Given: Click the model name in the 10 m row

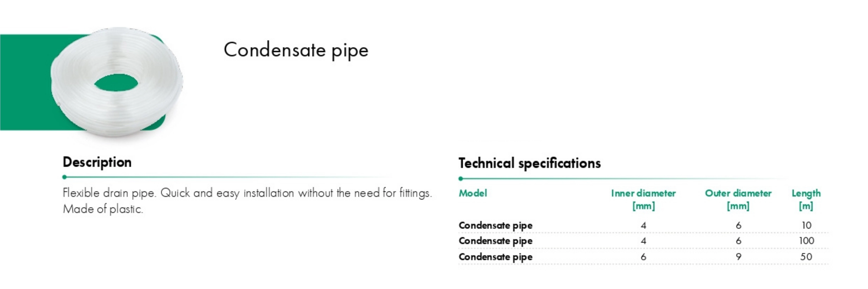Looking at the screenshot, I should (495, 225).
